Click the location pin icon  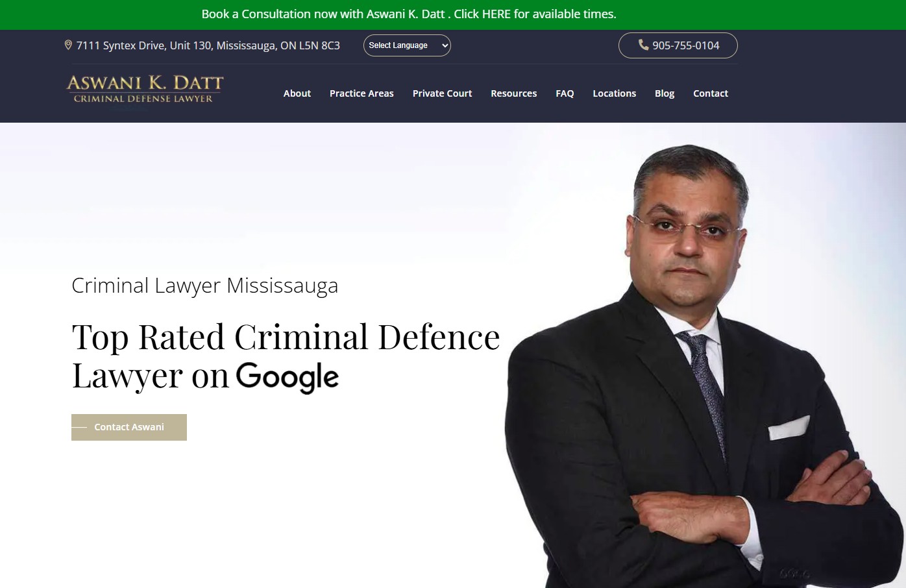69,45
